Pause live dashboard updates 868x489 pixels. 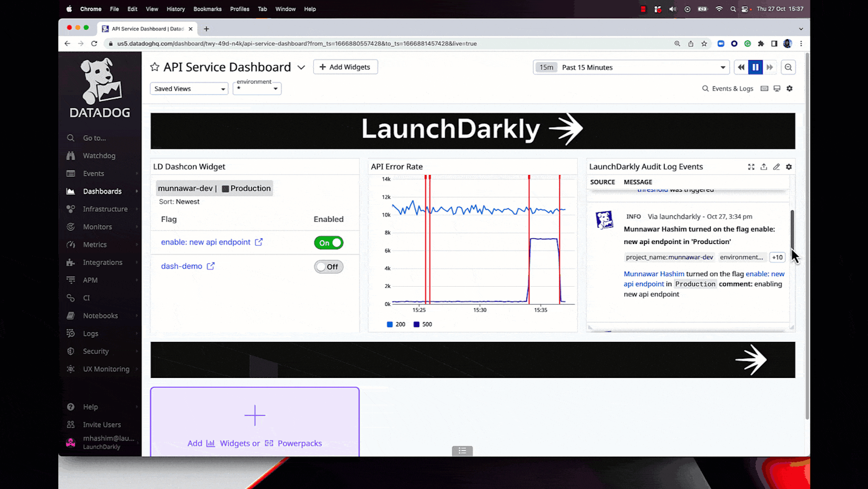755,67
